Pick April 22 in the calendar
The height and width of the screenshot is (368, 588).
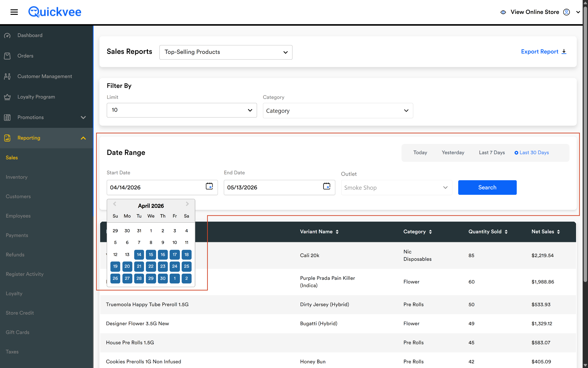coord(151,266)
